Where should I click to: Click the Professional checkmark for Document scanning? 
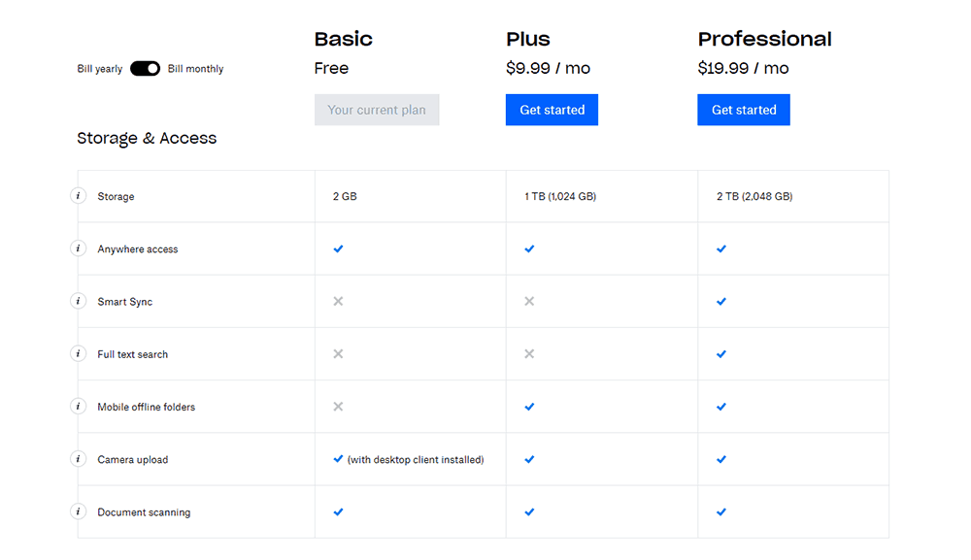[721, 511]
